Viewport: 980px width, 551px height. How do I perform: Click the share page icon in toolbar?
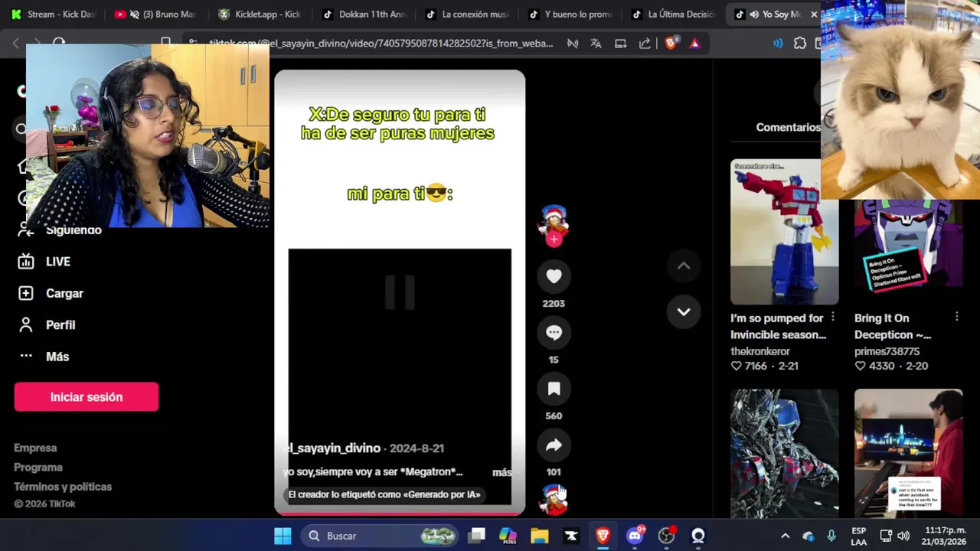645,44
